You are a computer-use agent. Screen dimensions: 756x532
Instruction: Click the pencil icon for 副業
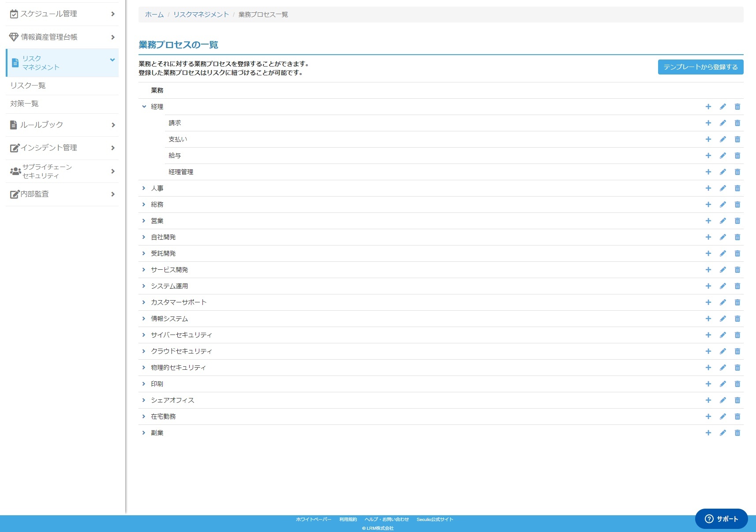tap(722, 433)
